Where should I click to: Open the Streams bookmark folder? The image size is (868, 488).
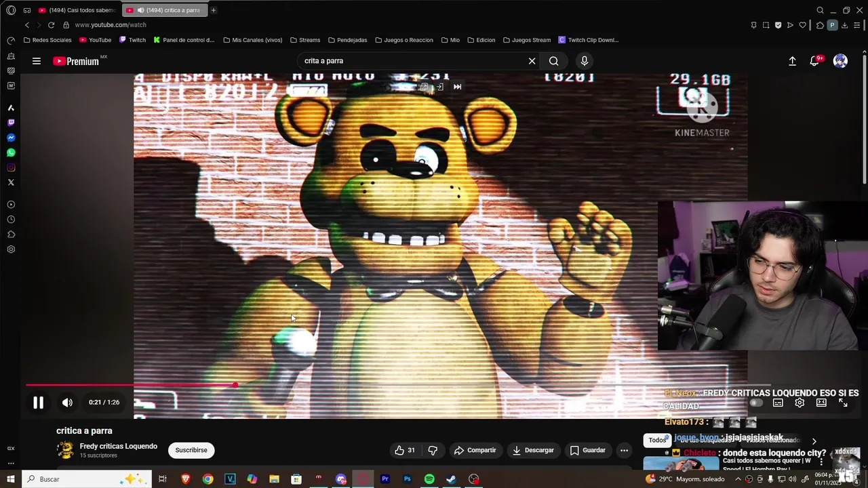click(x=305, y=40)
